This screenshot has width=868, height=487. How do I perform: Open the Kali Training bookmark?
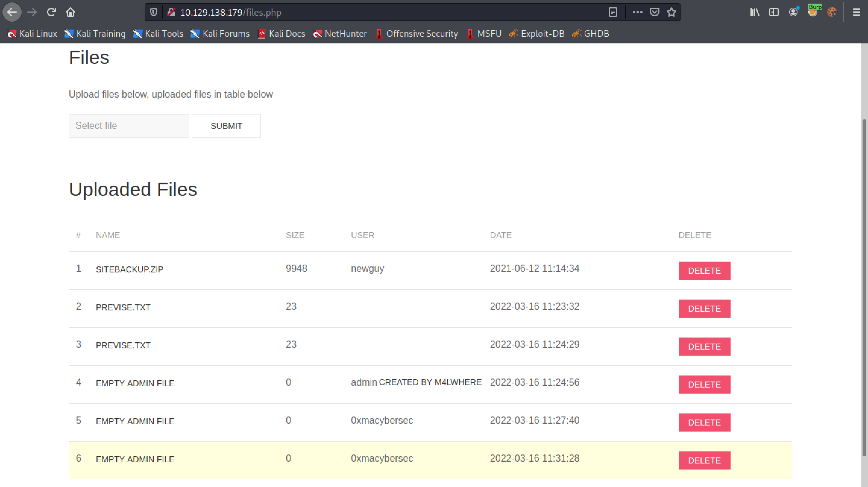[95, 34]
